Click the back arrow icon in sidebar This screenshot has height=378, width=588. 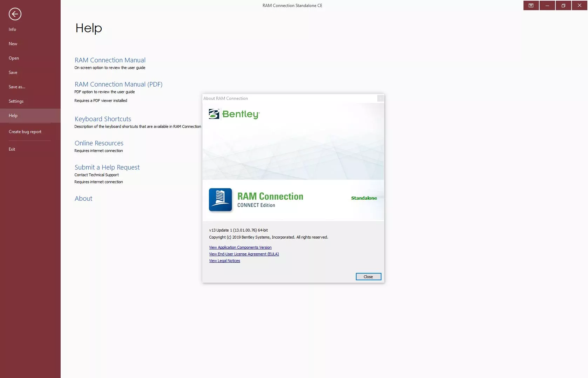15,14
